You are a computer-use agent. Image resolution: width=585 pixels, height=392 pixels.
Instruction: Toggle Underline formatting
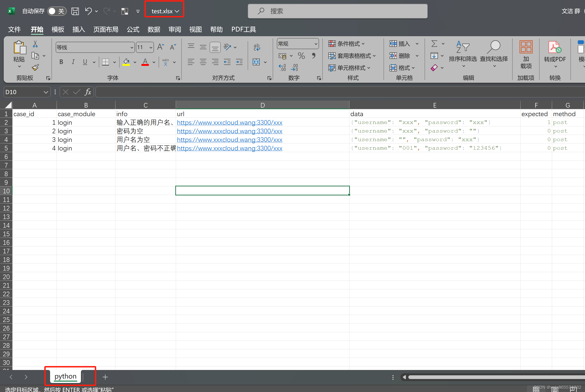coord(85,62)
